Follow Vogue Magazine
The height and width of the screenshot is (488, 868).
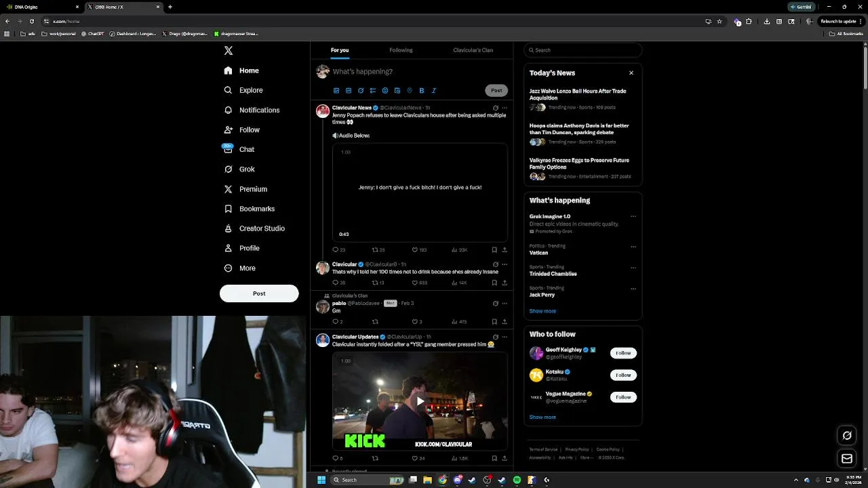[x=623, y=397]
